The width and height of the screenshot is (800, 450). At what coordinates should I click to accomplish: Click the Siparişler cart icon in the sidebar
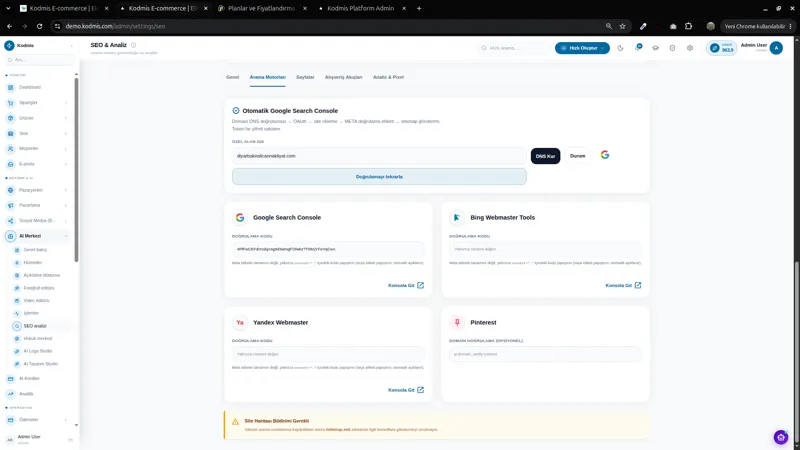pos(11,103)
